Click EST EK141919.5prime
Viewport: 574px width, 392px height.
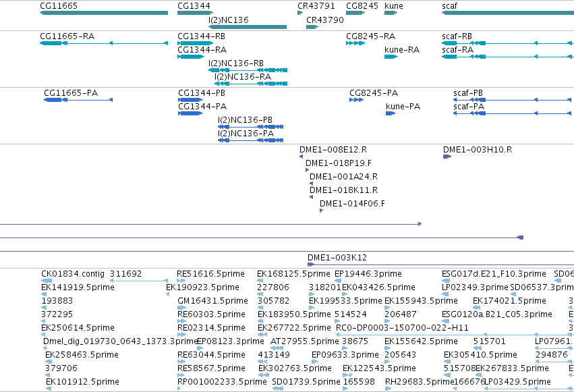(44, 294)
